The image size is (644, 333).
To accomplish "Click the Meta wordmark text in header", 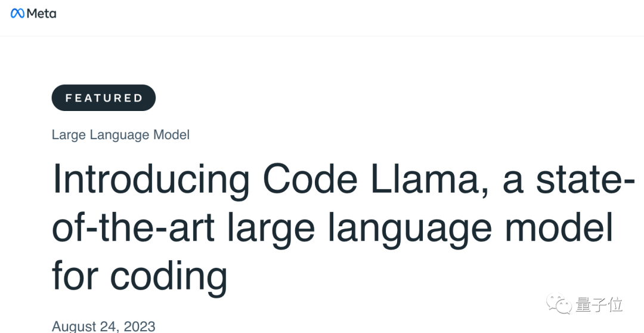I will coord(42,14).
